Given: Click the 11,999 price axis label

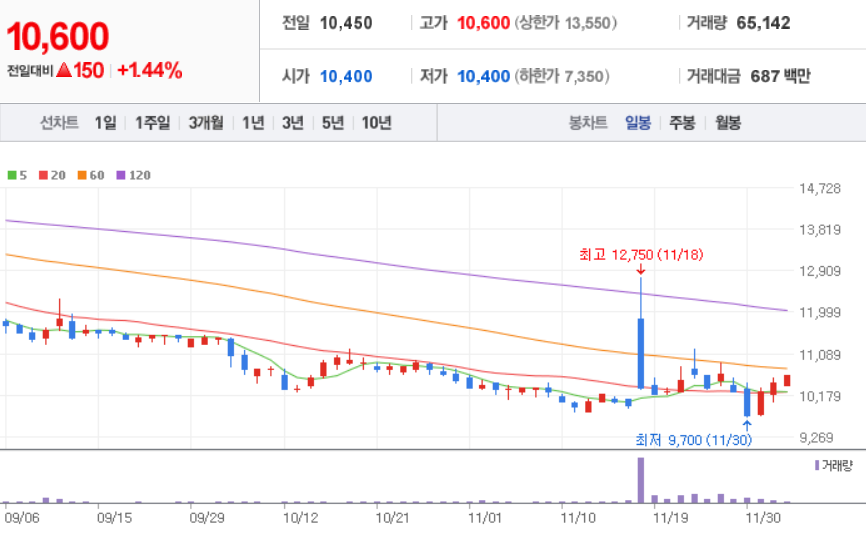Looking at the screenshot, I should coord(820,313).
